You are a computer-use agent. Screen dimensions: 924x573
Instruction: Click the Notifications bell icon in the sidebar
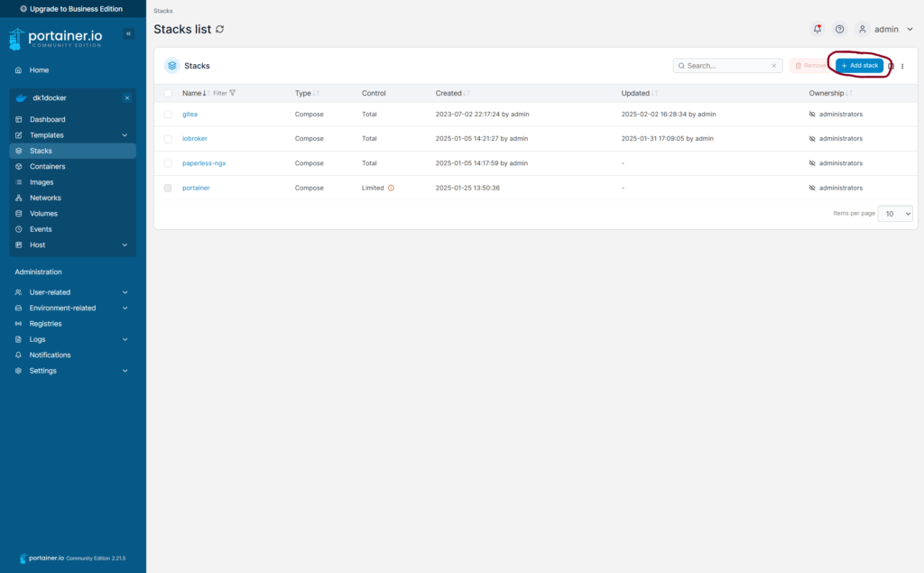point(18,355)
